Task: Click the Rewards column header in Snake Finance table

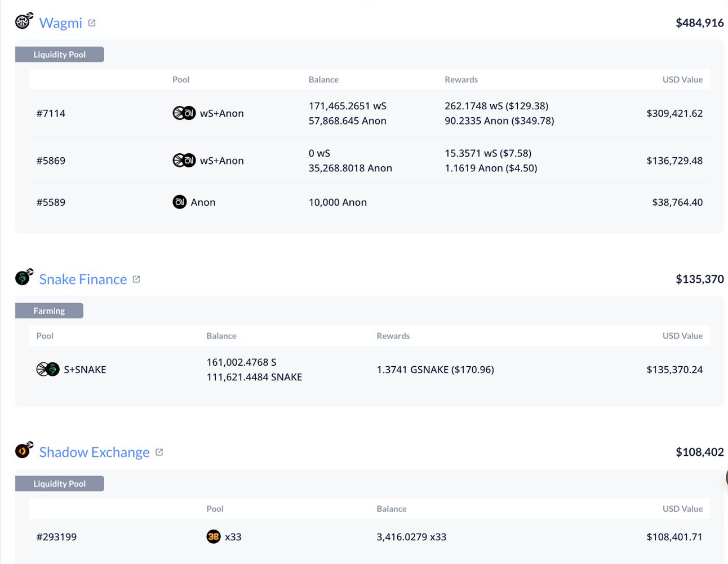Action: 393,336
